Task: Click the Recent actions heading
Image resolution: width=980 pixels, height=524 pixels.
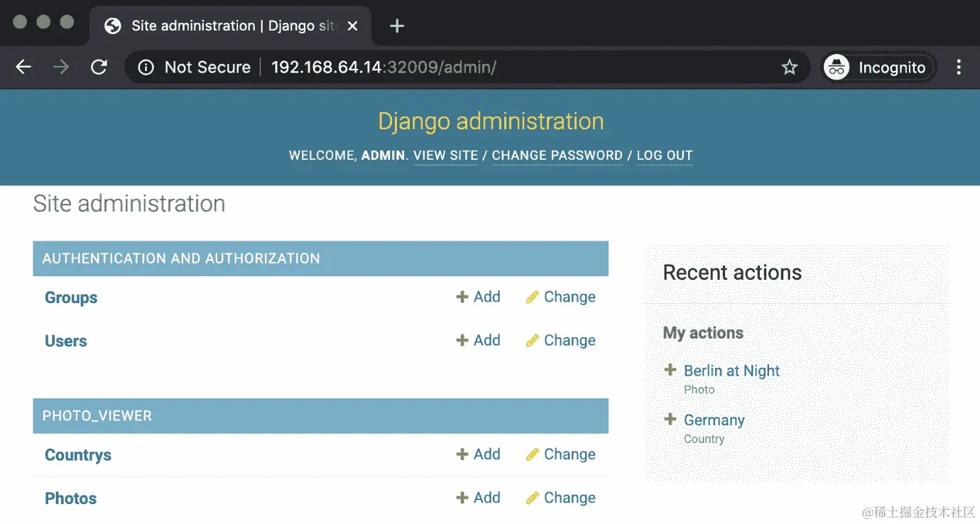Action: [732, 273]
